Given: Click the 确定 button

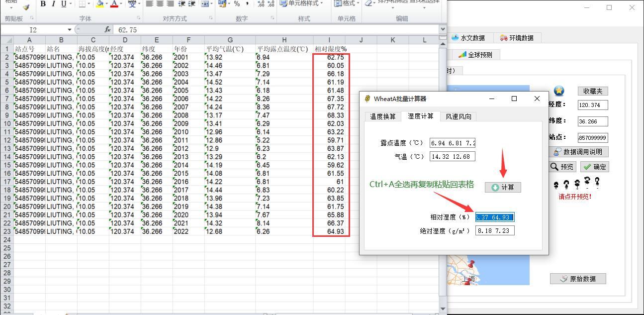Looking at the screenshot, I should (x=595, y=167).
